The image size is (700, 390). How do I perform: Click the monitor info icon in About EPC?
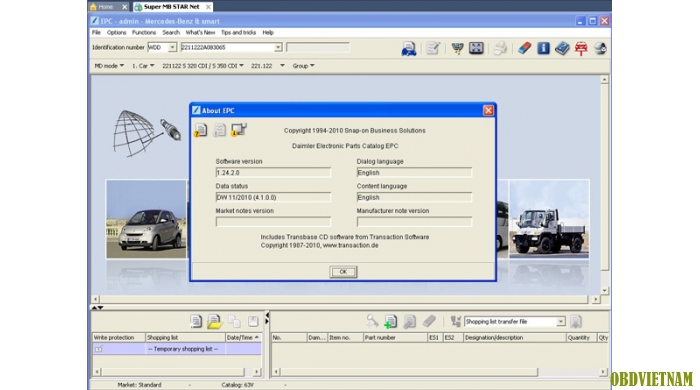coord(239,130)
